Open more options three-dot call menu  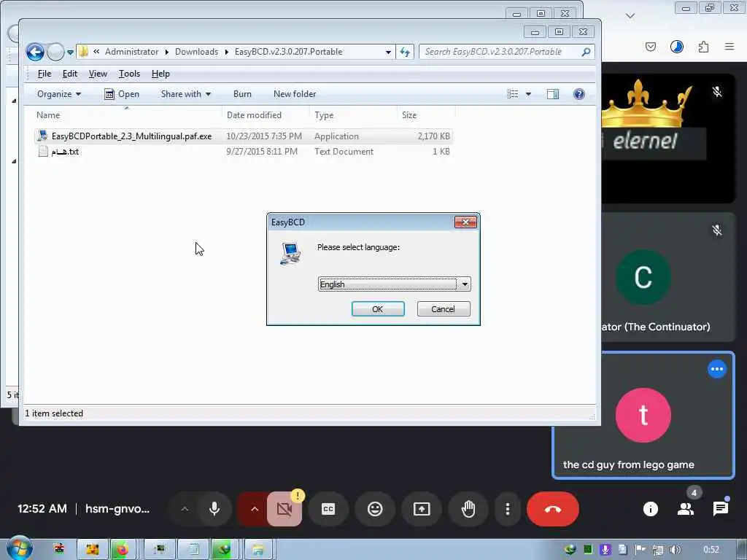tap(508, 509)
